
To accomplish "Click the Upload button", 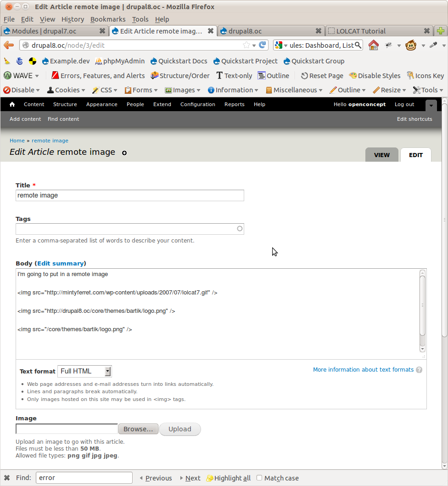I will click(179, 429).
